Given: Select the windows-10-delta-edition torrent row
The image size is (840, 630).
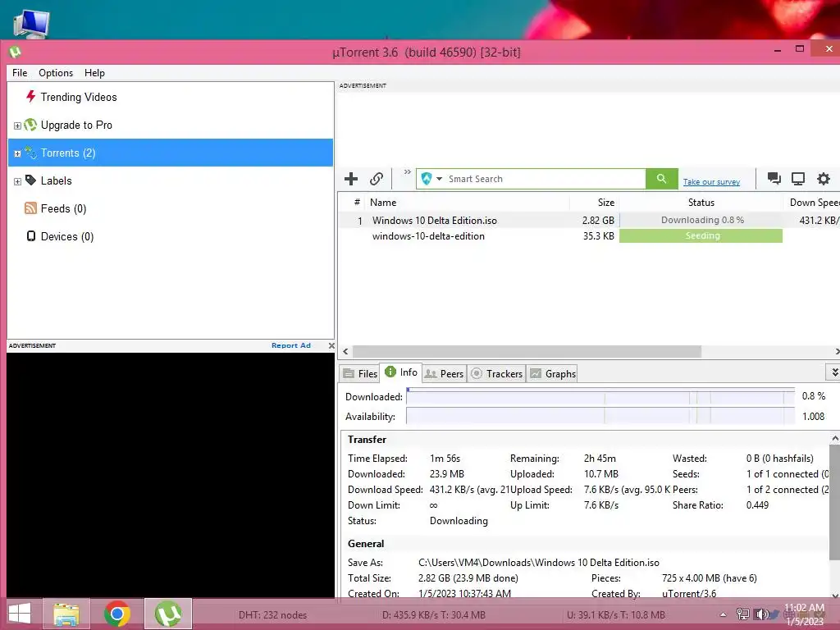Looking at the screenshot, I should (589, 235).
